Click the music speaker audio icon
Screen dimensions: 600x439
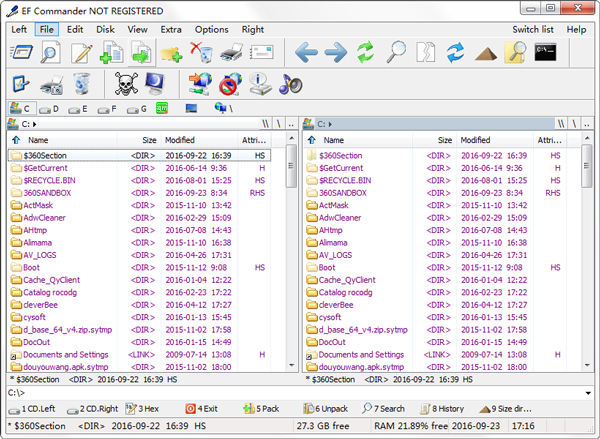point(290,84)
